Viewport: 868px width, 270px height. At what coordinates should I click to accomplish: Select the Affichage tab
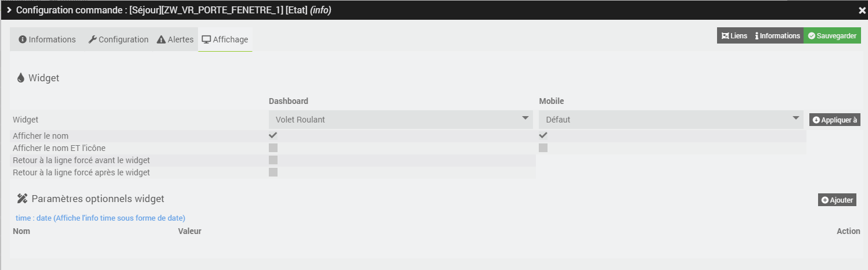tap(225, 39)
